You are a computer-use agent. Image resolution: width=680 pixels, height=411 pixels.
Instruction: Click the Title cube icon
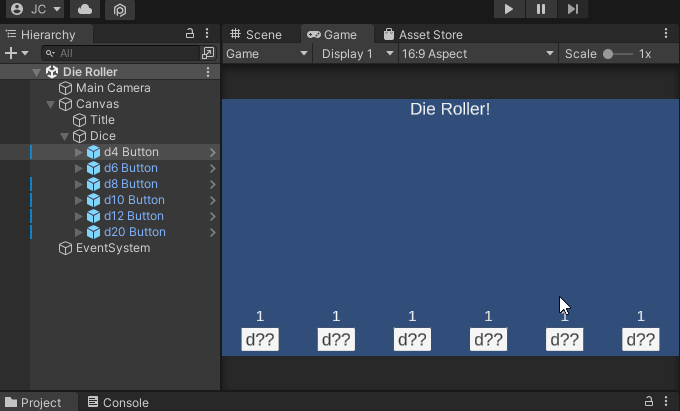pos(79,120)
